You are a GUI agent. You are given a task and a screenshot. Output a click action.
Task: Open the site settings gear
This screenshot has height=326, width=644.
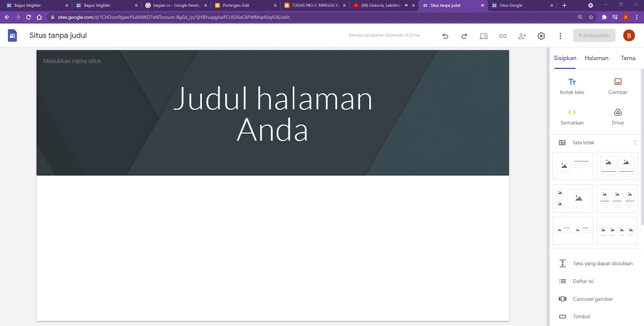tap(541, 36)
